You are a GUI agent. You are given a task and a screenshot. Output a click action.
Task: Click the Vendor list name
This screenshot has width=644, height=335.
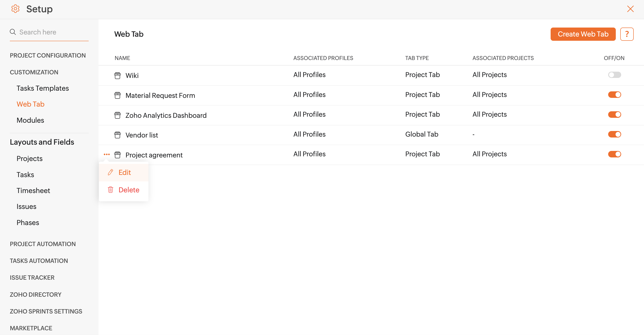click(142, 135)
